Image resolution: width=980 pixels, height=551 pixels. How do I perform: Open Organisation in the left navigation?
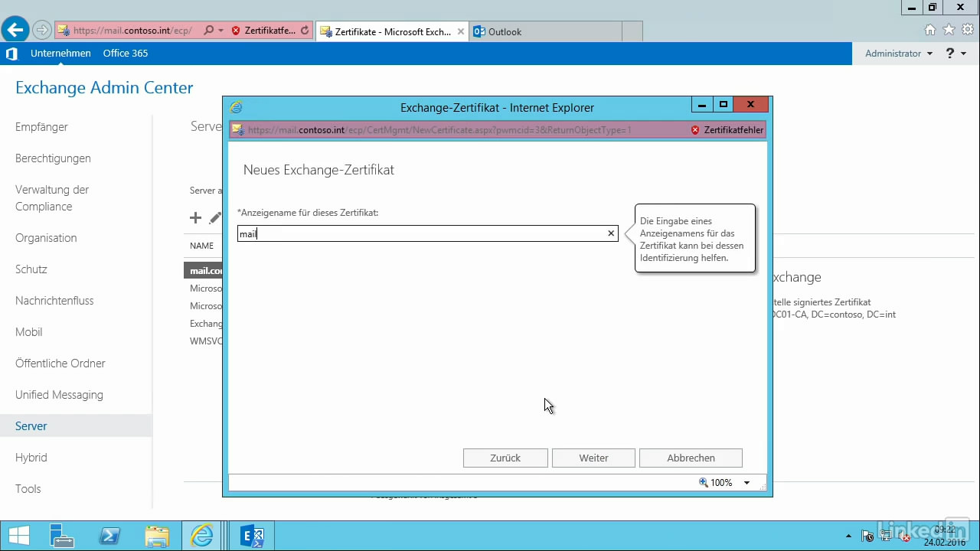click(x=46, y=238)
